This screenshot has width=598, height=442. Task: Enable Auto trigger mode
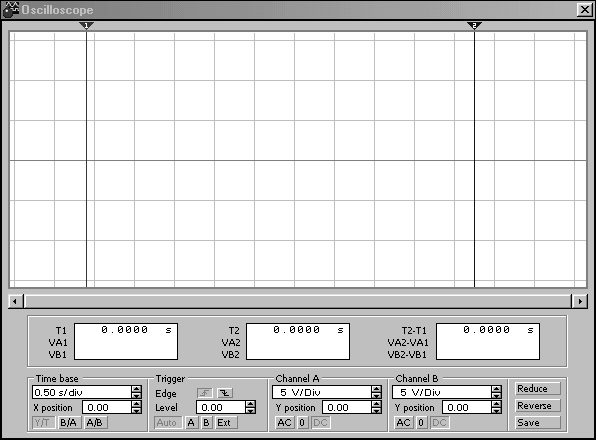point(167,423)
